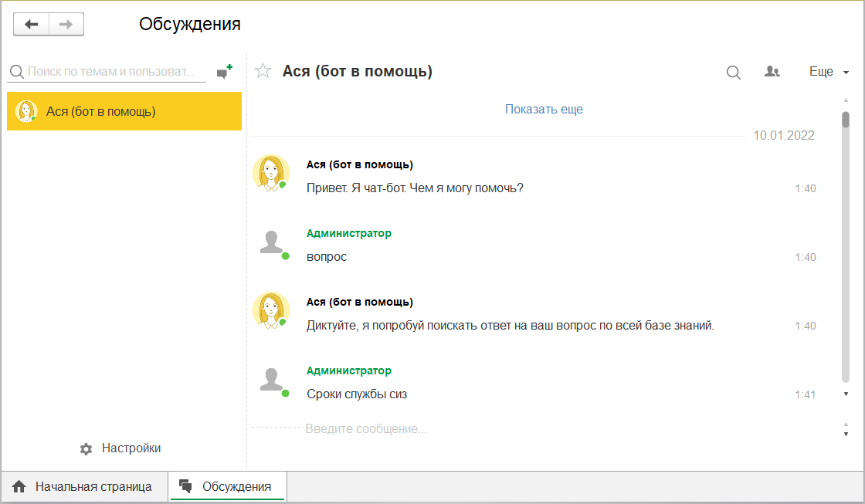
Task: Switch to Начальная страница tab
Action: pos(83,487)
